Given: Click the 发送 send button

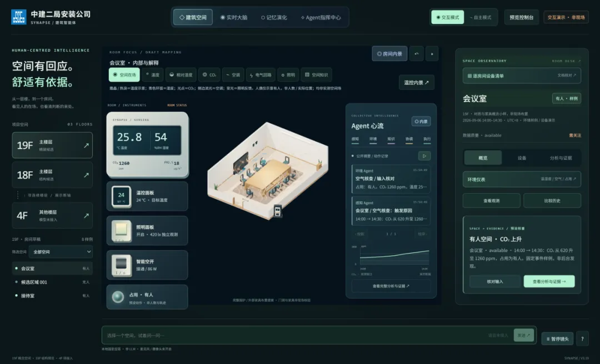Looking at the screenshot, I should pyautogui.click(x=524, y=335).
